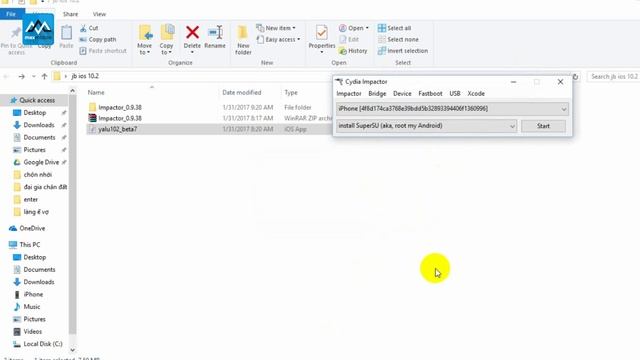Sort by Date modified column header

click(x=242, y=93)
